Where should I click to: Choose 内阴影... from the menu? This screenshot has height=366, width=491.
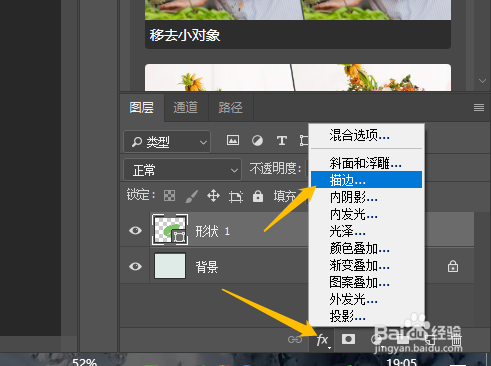[x=366, y=197]
